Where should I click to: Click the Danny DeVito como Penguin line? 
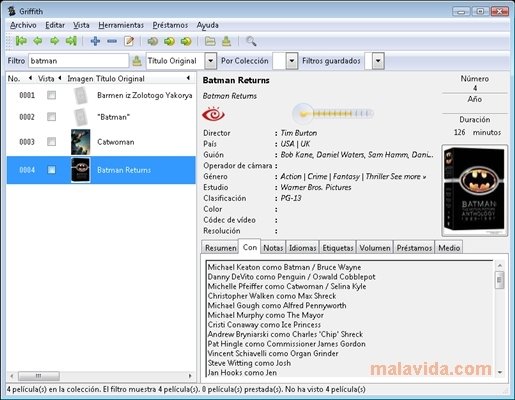[291, 277]
